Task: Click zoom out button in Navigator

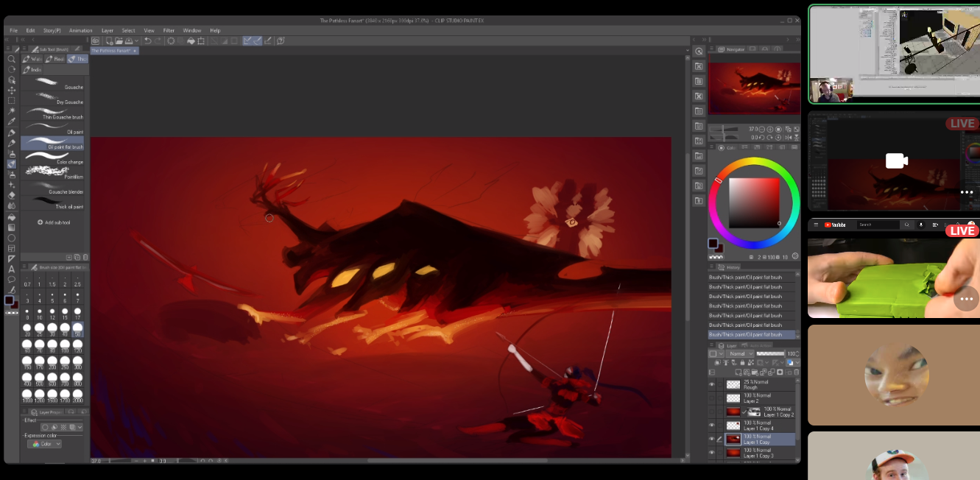Action: point(761,129)
